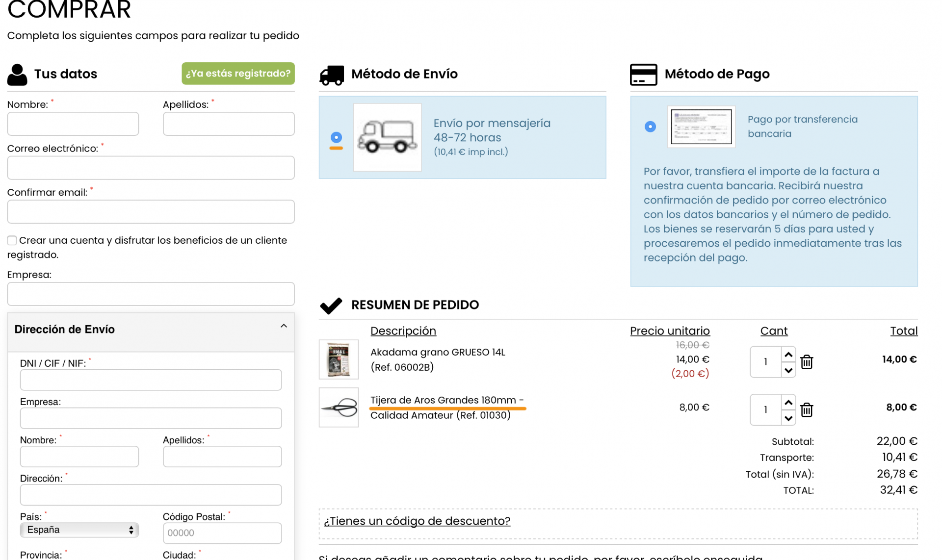Decrease Akadama quantity with down arrow
The width and height of the screenshot is (942, 560).
[788, 370]
